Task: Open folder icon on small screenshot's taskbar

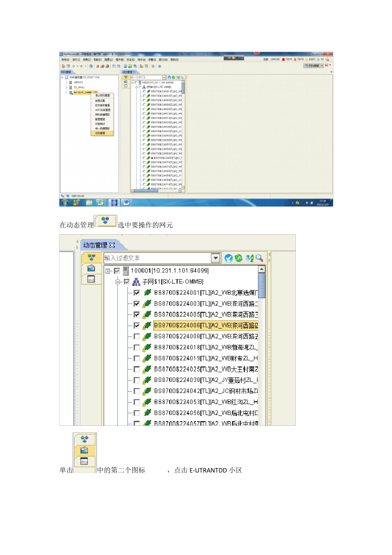Action: [x=89, y=202]
